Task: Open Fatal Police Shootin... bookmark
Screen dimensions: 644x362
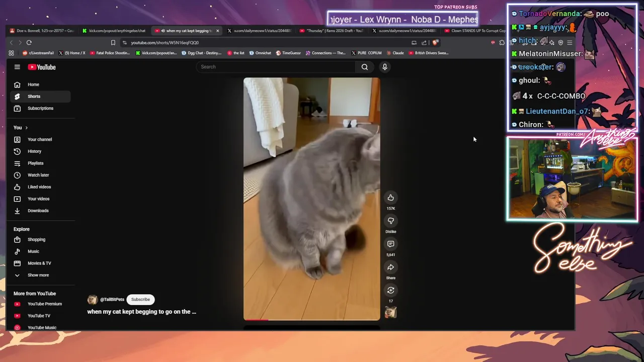Action: click(109, 53)
